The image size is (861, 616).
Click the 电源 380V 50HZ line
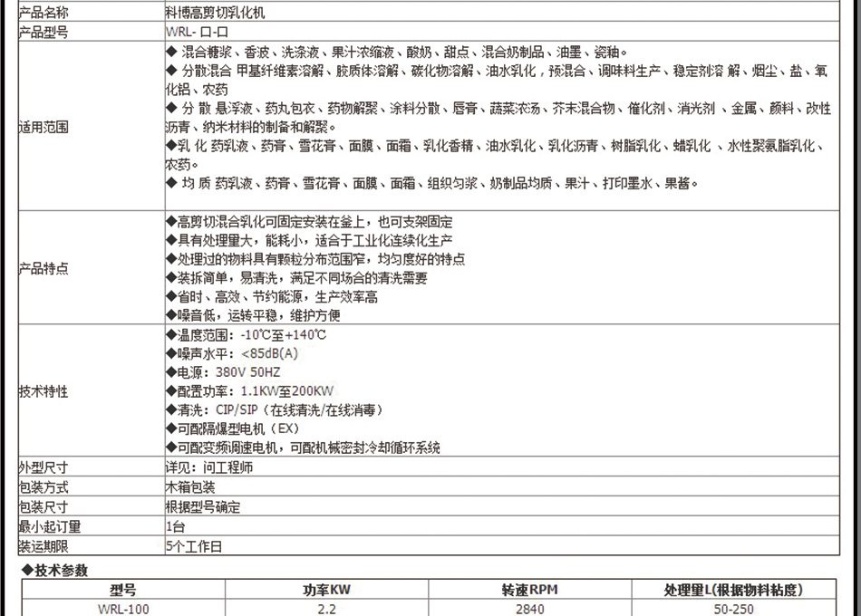point(224,372)
